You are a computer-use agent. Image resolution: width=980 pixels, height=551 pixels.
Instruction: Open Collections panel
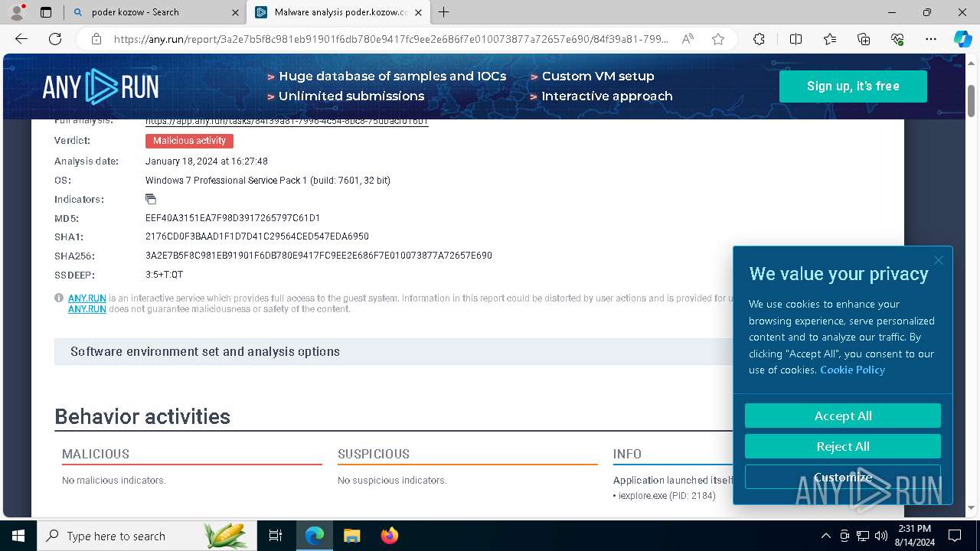864,39
